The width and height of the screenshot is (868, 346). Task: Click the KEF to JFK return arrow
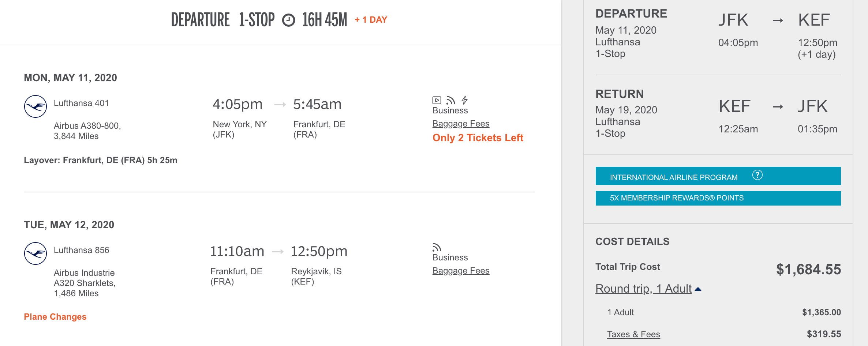(778, 107)
